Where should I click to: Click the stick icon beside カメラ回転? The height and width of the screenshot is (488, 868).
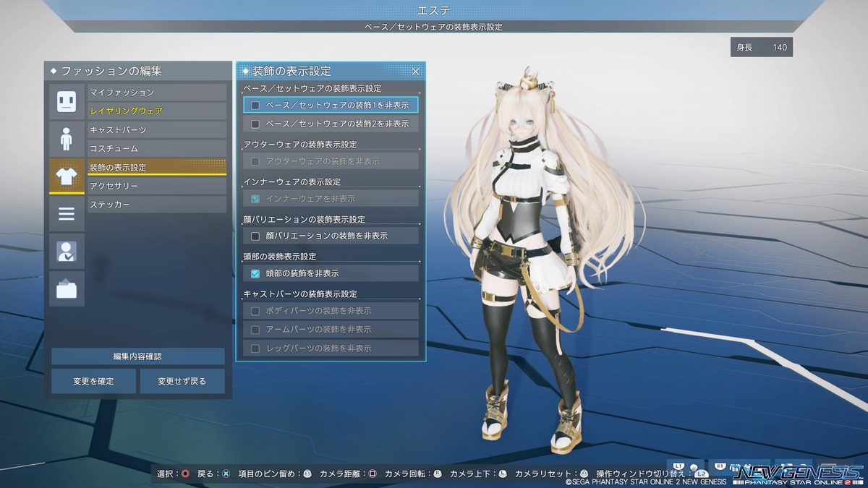(x=438, y=474)
